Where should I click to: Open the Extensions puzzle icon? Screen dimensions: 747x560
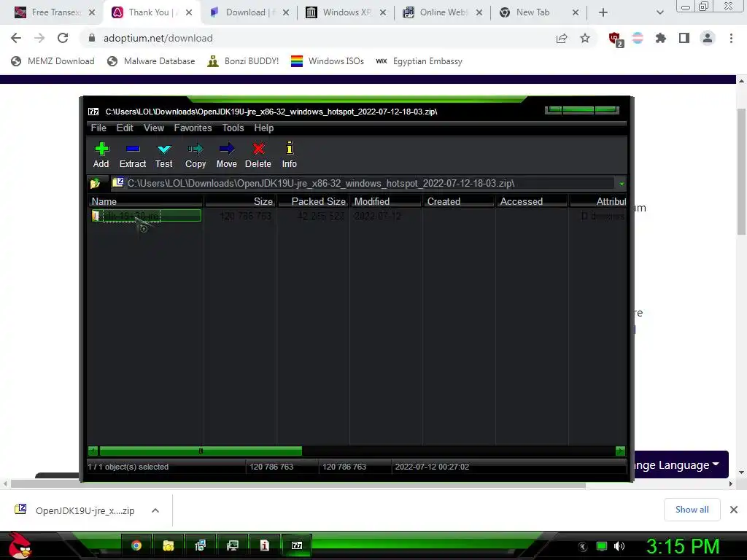pyautogui.click(x=661, y=38)
